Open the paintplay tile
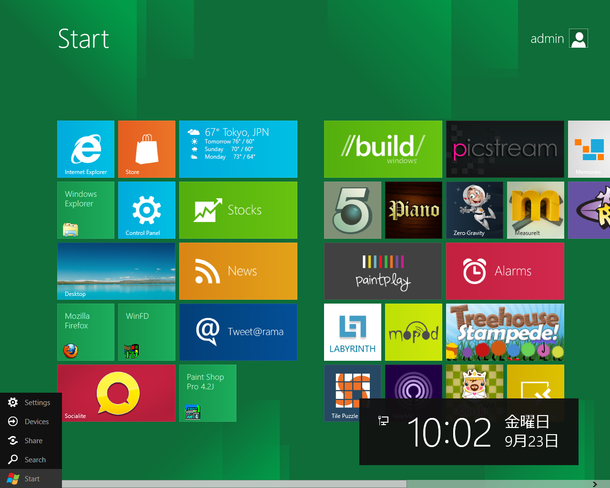This screenshot has height=488, width=610. 383,271
